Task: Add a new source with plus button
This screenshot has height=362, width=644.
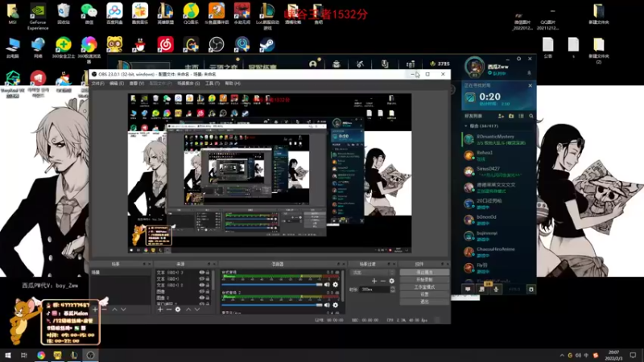Action: [160, 309]
